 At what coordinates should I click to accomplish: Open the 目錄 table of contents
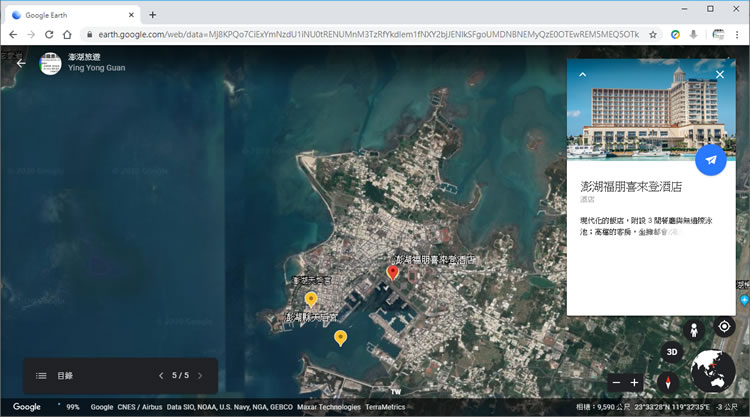click(x=65, y=376)
